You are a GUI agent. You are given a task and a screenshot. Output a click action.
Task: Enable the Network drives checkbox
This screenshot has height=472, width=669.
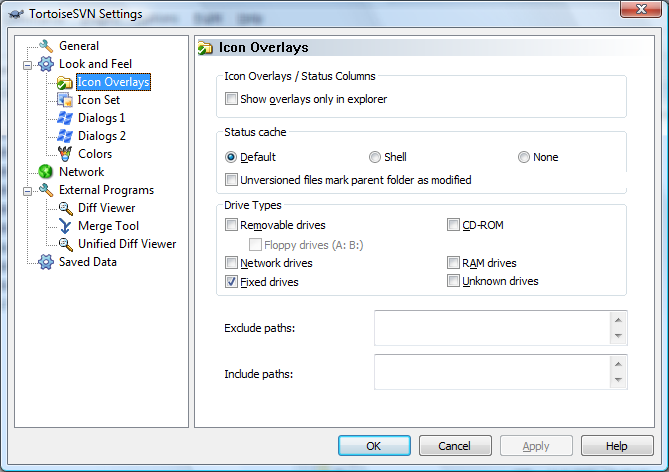click(x=231, y=263)
